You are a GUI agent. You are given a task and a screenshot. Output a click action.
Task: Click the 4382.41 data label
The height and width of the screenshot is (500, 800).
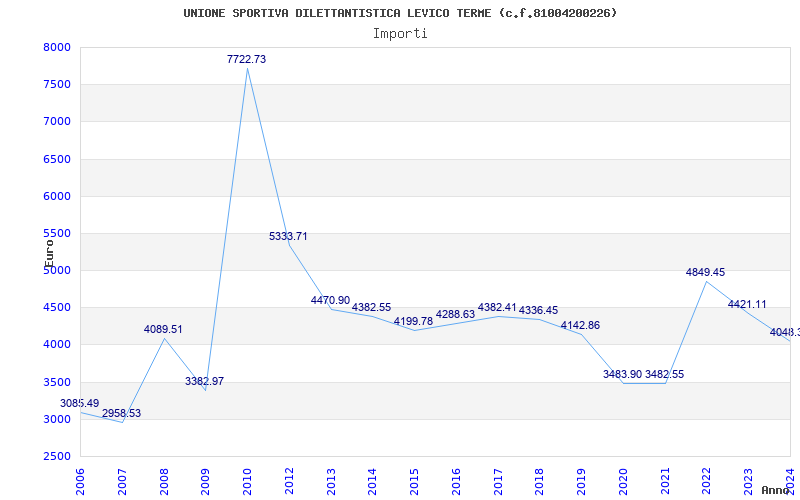[x=497, y=307]
